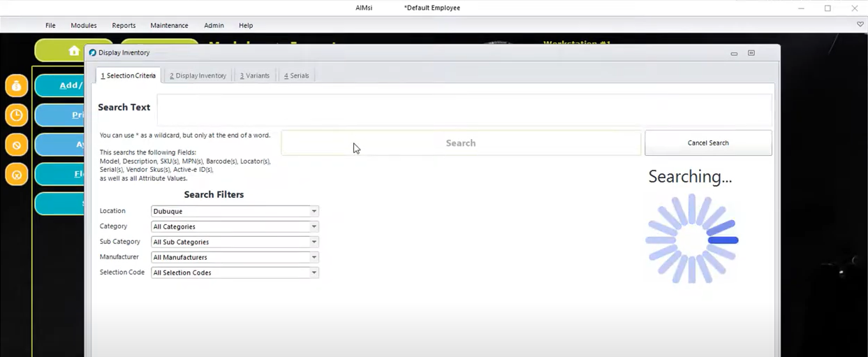Click the Display Inventory window logo icon

point(92,52)
